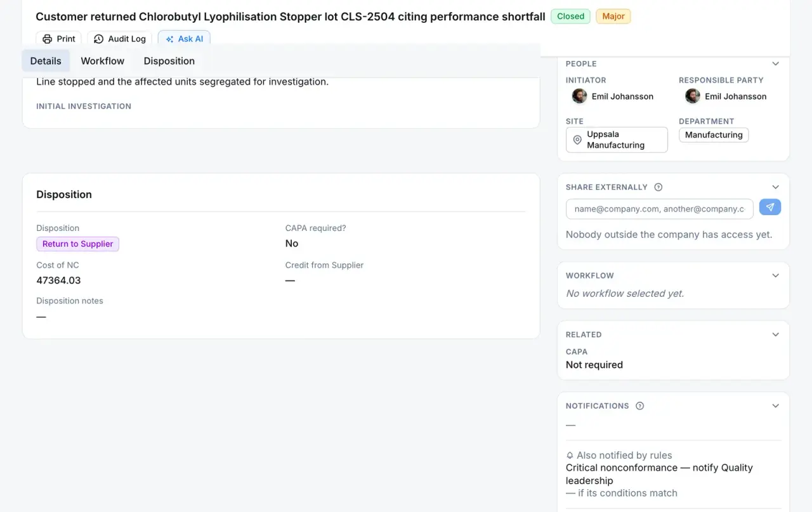Click the Responsible Party name Emil Johansson
This screenshot has height=512, width=812.
[x=735, y=96]
